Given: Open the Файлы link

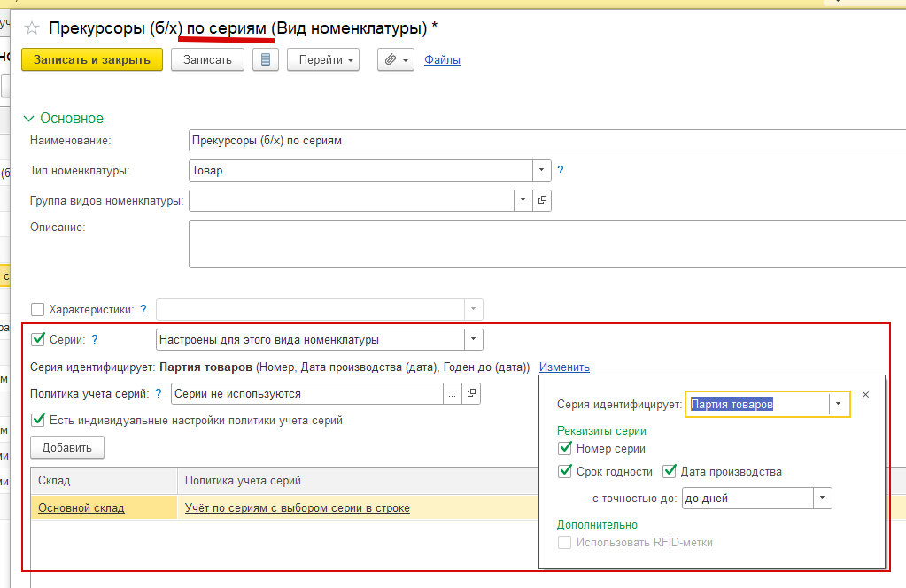Looking at the screenshot, I should [442, 59].
